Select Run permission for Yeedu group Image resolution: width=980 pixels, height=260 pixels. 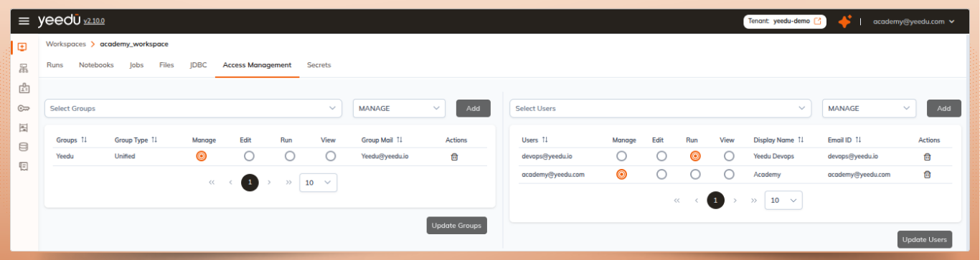click(x=290, y=155)
